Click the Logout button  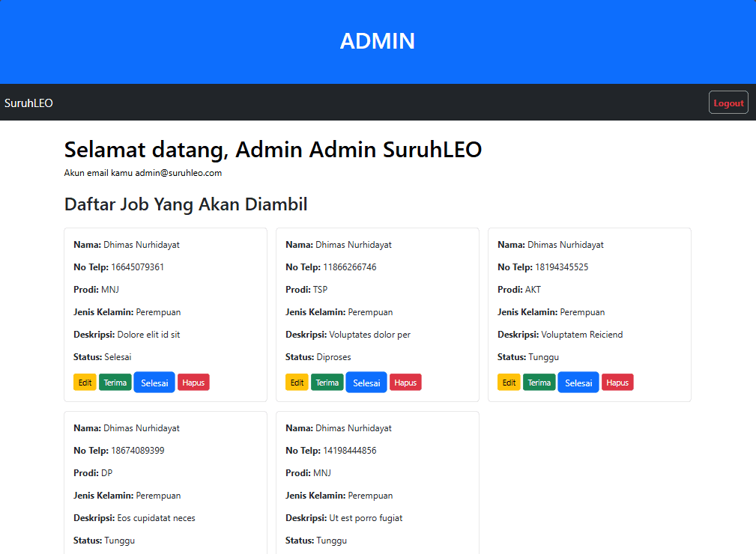tap(728, 103)
